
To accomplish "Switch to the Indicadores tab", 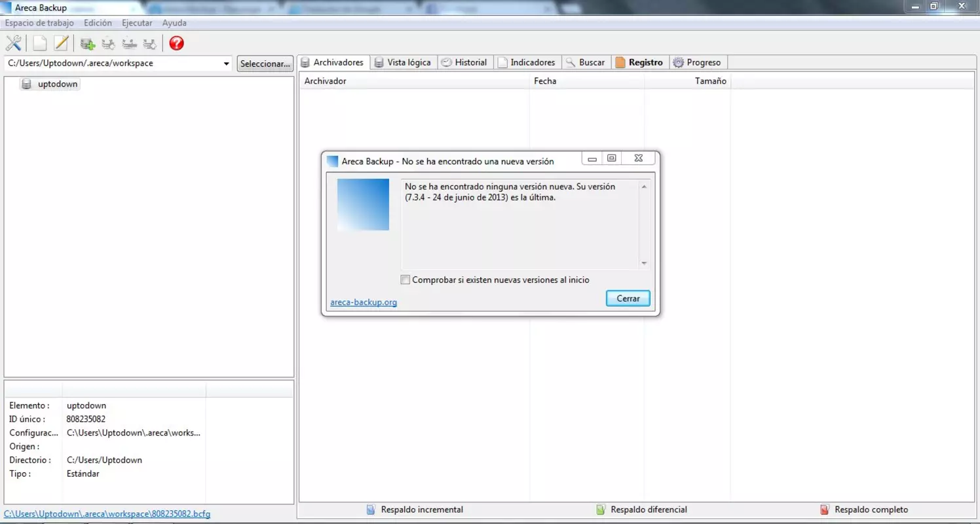I will coord(527,62).
